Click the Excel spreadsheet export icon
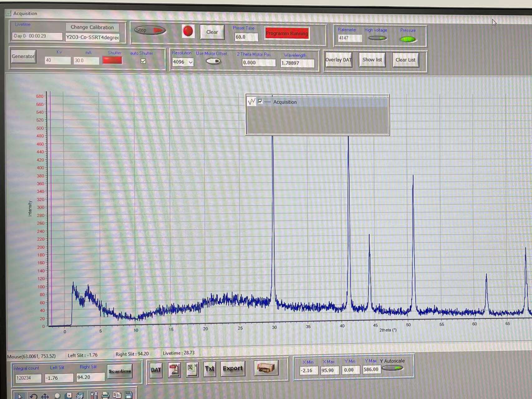 point(192,370)
